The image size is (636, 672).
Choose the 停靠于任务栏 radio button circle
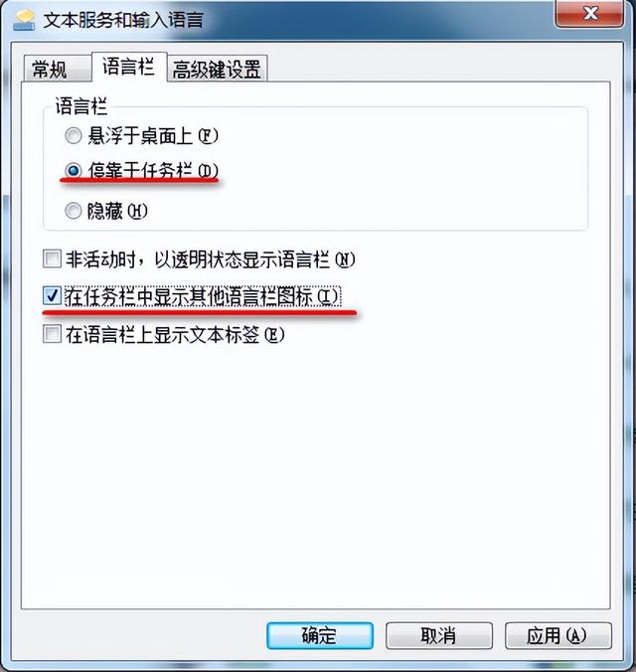pyautogui.click(x=74, y=171)
